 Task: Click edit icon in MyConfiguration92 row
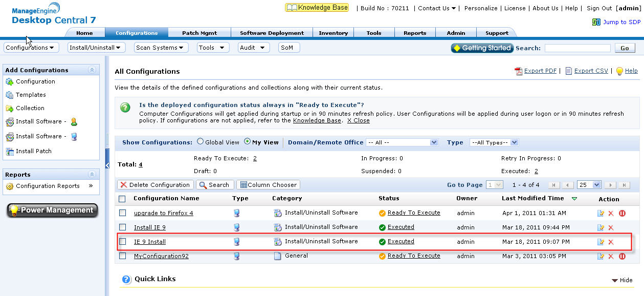click(x=601, y=256)
